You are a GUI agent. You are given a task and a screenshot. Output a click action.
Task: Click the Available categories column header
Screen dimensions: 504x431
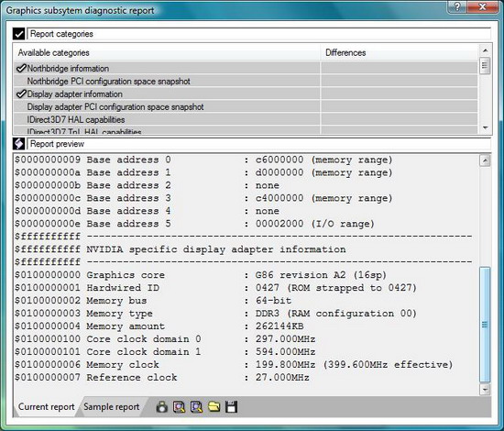(x=167, y=52)
